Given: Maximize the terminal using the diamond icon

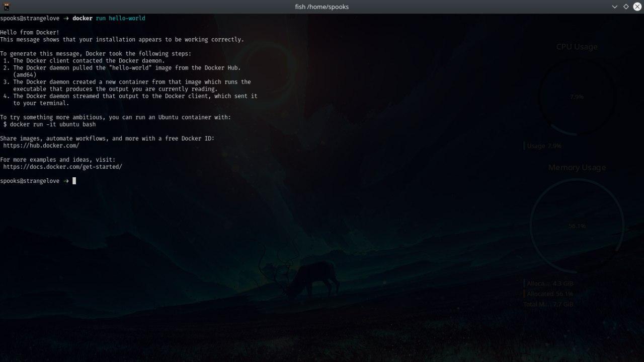Looking at the screenshot, I should (626, 7).
